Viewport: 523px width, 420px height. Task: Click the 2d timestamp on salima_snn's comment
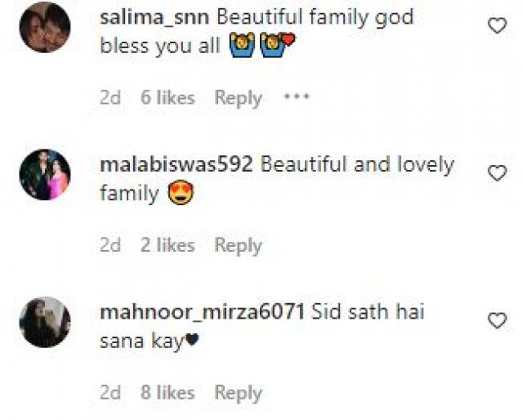click(x=110, y=98)
